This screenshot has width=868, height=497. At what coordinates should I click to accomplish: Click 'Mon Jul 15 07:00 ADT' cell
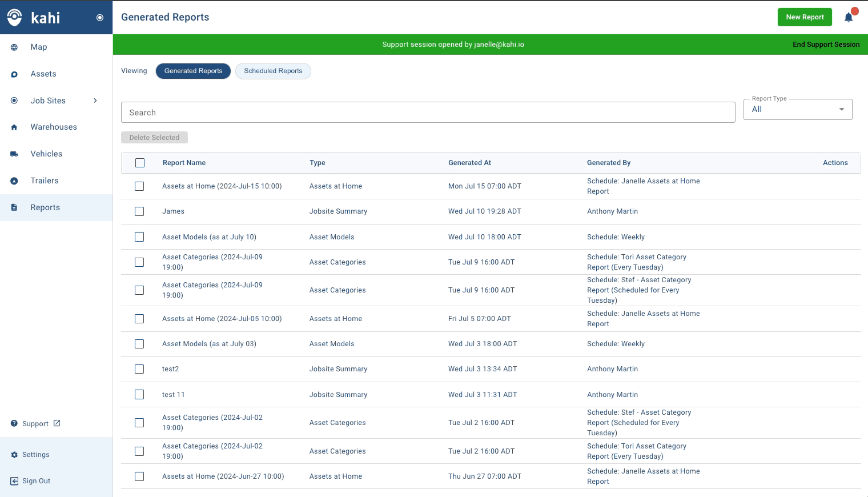485,186
